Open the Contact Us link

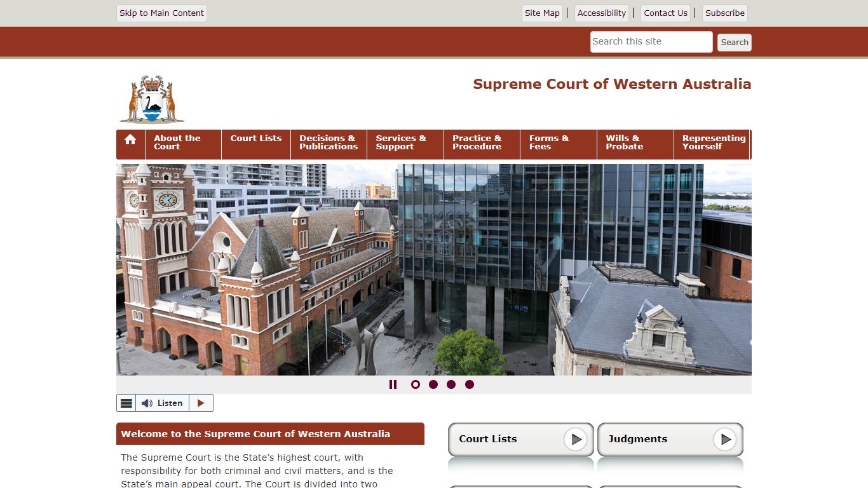click(665, 13)
